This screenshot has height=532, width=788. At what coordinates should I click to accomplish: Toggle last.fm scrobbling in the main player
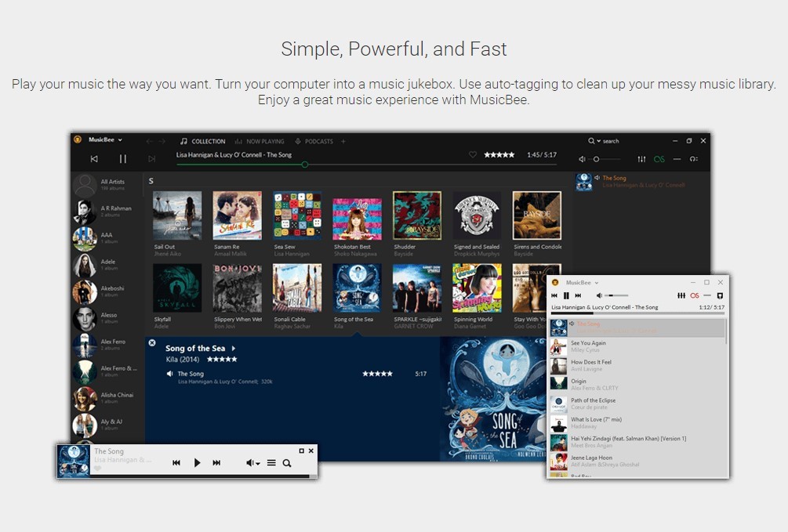click(x=659, y=159)
